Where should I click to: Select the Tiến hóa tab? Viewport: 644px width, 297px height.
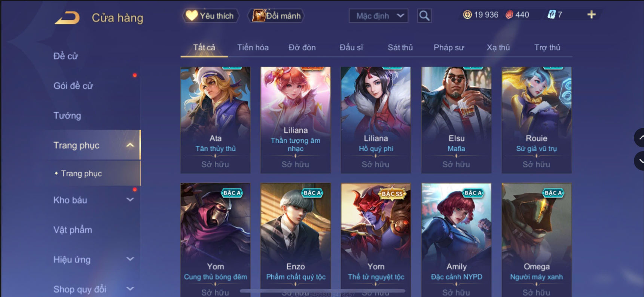[253, 48]
